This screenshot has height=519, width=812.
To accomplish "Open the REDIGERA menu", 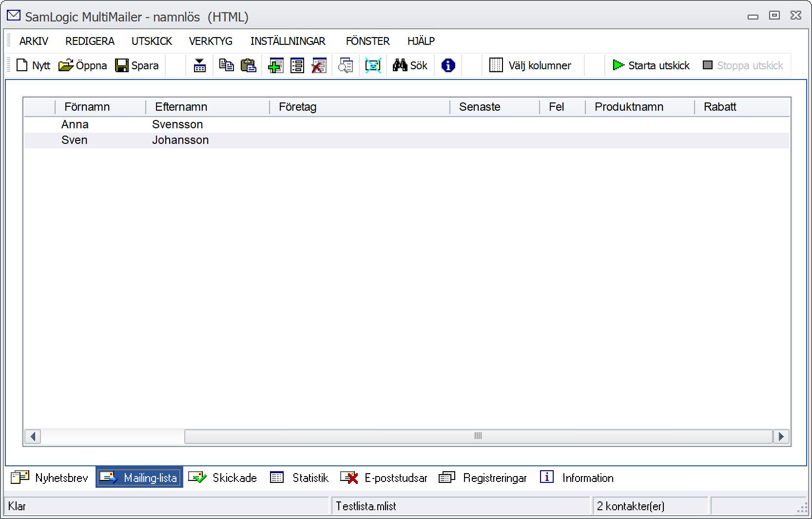I will click(90, 41).
